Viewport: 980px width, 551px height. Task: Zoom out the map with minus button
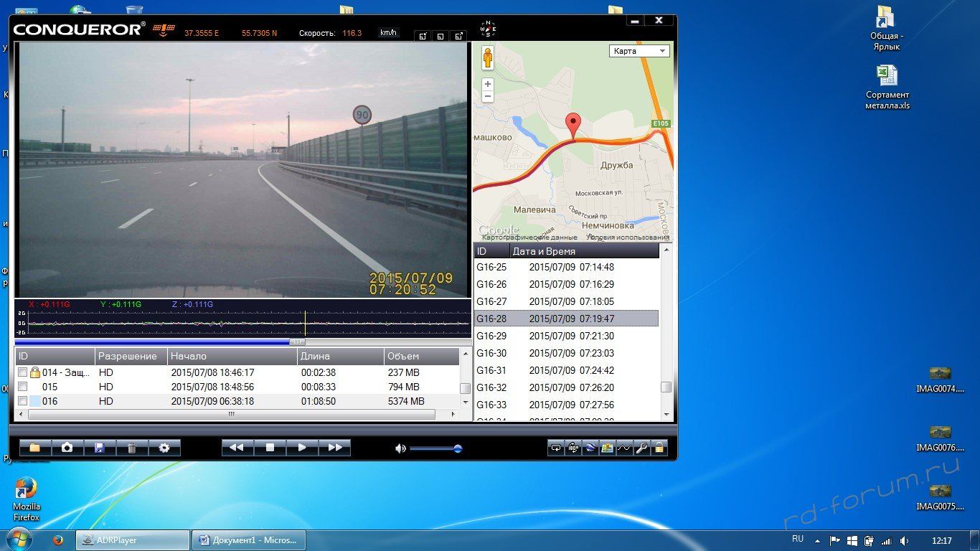pos(488,96)
